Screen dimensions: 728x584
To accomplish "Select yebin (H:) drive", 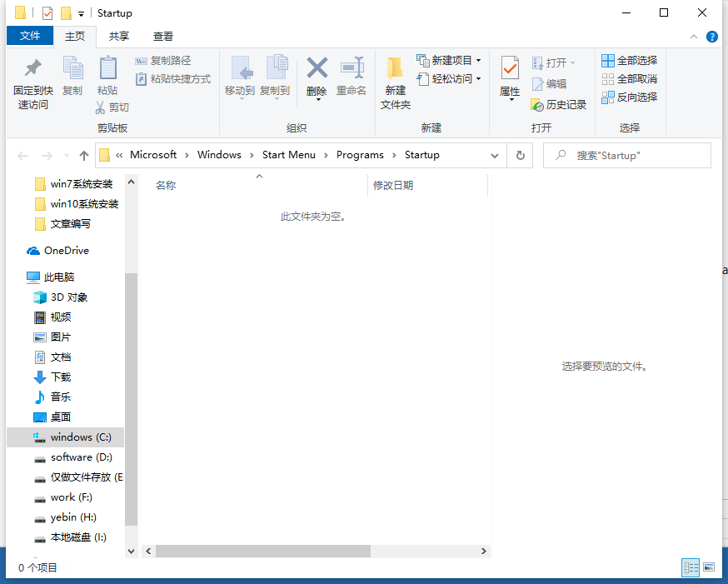I will click(x=66, y=517).
